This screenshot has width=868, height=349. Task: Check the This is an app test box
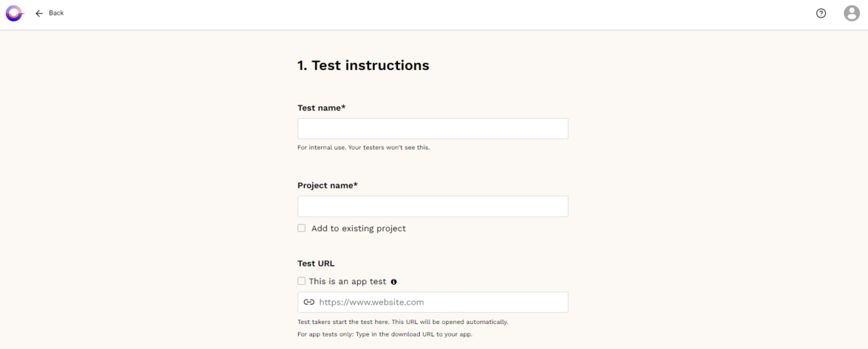tap(301, 281)
